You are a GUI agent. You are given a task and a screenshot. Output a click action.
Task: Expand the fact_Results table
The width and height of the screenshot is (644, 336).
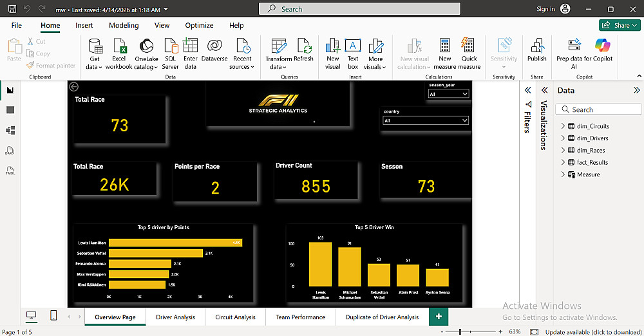click(563, 162)
